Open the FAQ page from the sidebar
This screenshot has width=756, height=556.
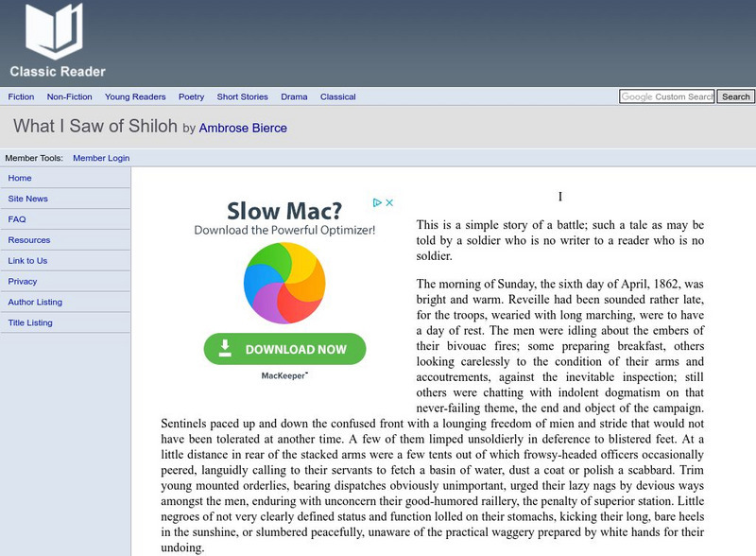(x=16, y=219)
